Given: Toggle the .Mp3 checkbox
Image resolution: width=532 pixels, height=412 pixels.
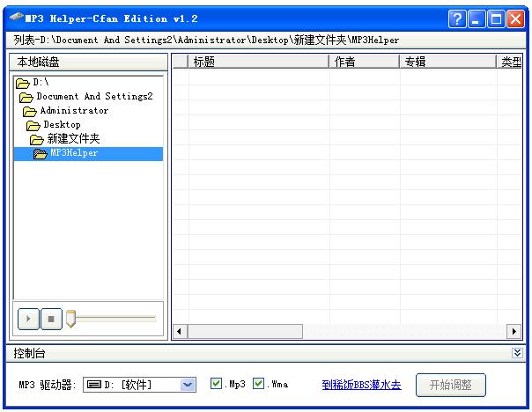Looking at the screenshot, I should (x=216, y=384).
